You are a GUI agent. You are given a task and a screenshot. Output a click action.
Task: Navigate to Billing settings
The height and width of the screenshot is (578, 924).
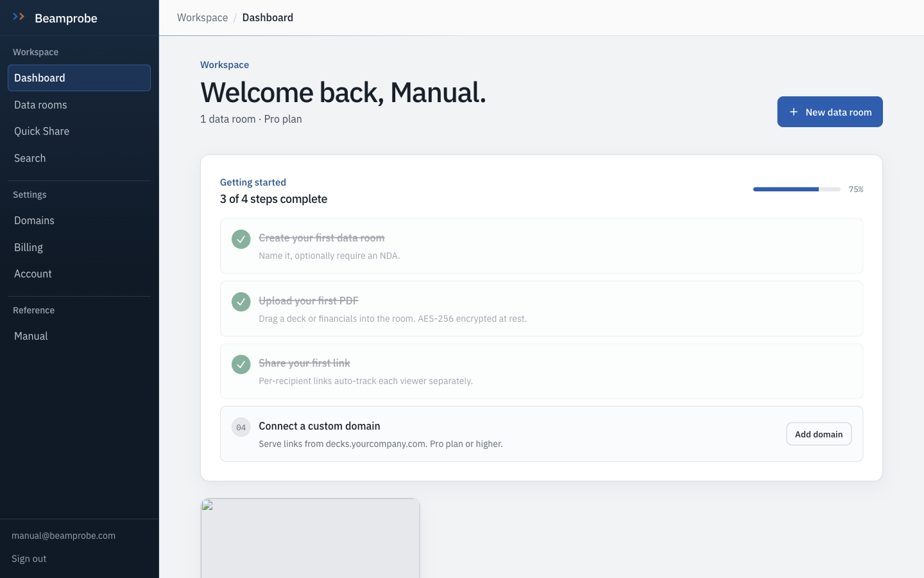click(x=79, y=247)
